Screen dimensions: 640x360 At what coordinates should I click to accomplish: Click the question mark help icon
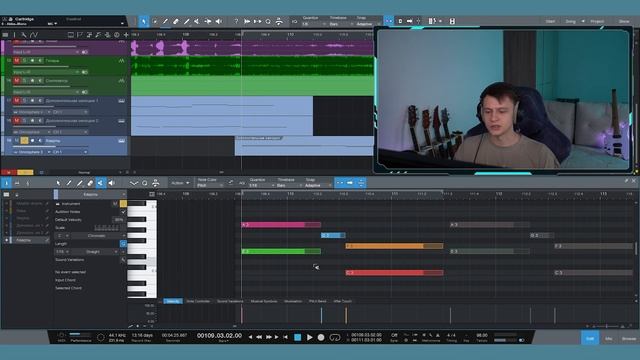pyautogui.click(x=236, y=21)
